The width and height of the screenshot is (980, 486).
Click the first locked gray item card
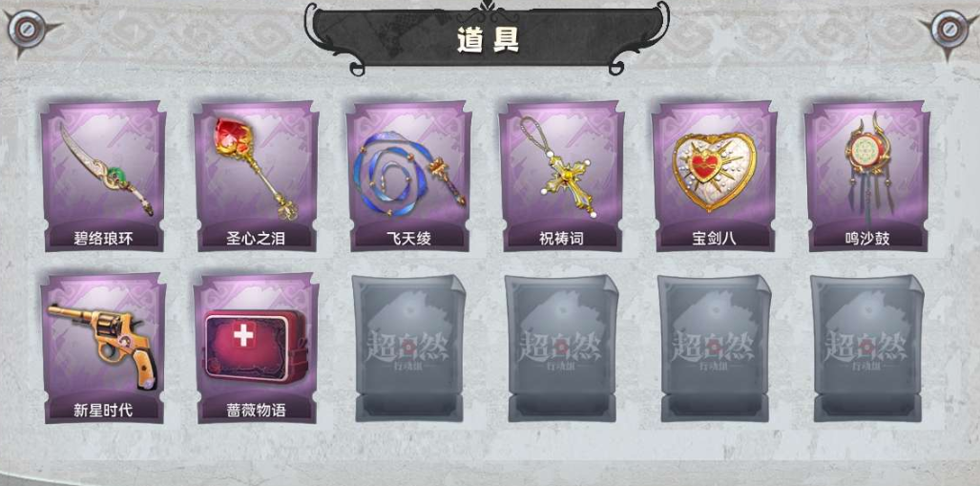409,348
